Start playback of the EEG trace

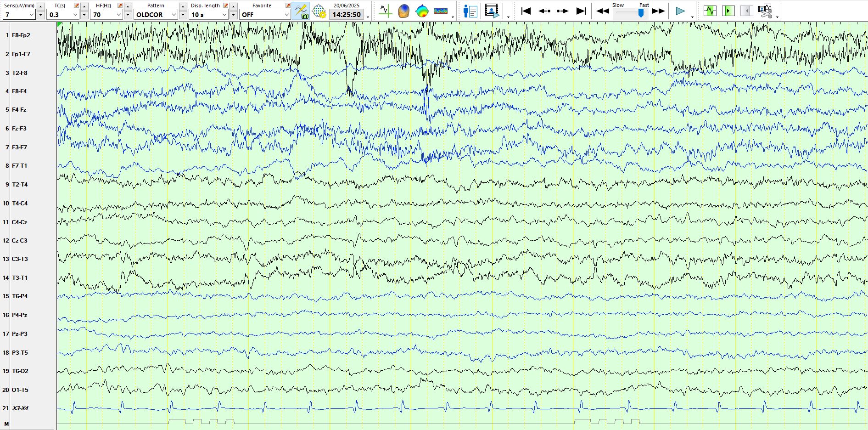(x=680, y=11)
